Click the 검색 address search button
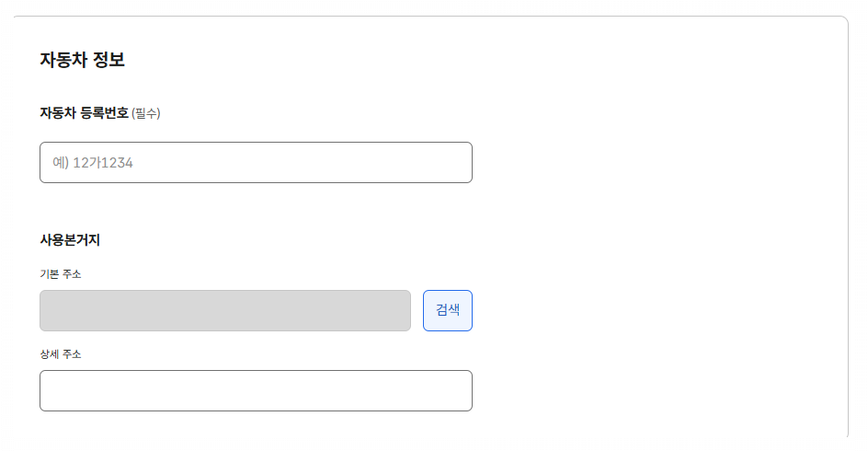 447,310
